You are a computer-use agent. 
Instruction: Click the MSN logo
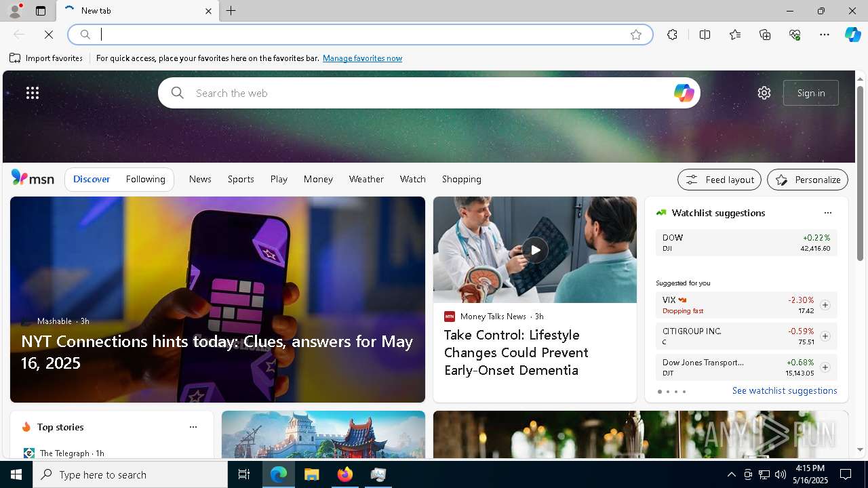pos(33,178)
